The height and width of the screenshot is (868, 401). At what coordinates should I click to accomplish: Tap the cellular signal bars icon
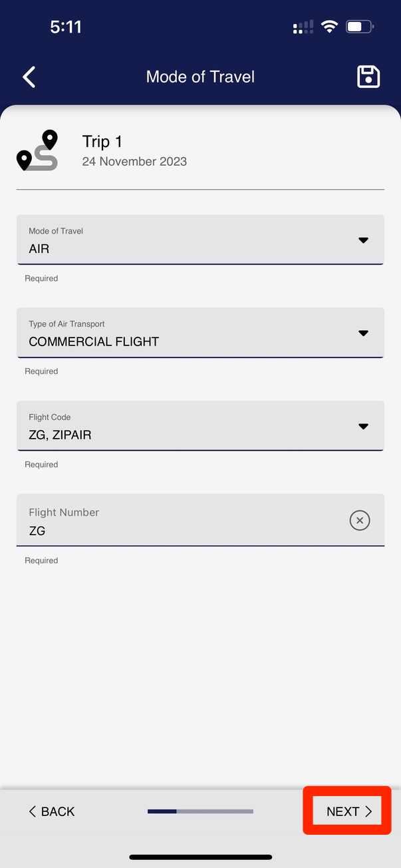coord(303,27)
